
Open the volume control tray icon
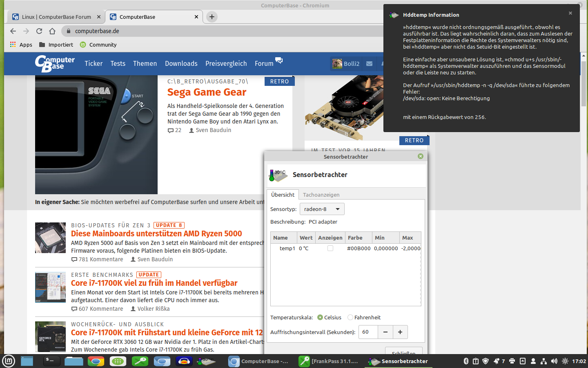click(x=554, y=361)
